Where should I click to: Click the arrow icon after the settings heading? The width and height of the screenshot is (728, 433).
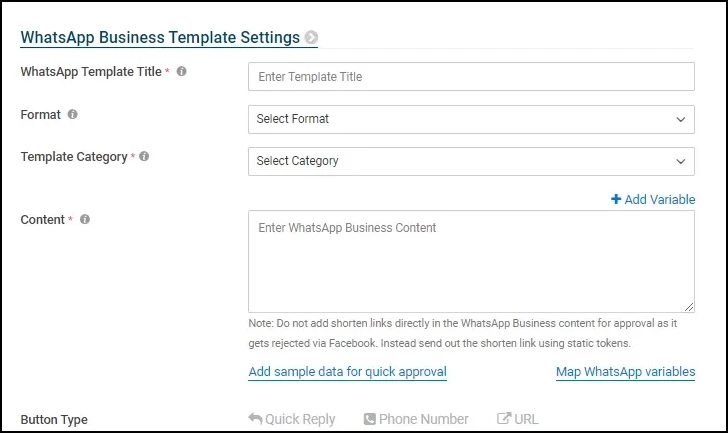click(x=311, y=37)
